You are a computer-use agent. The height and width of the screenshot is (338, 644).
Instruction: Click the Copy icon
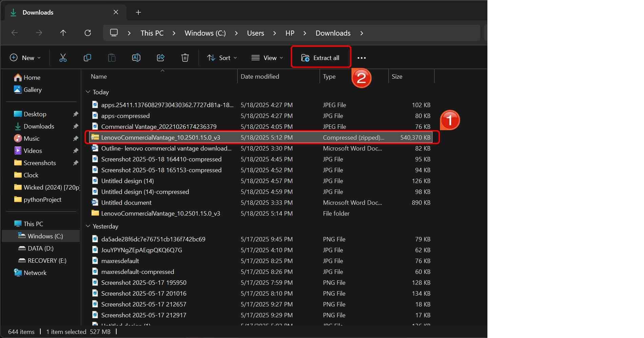click(87, 58)
